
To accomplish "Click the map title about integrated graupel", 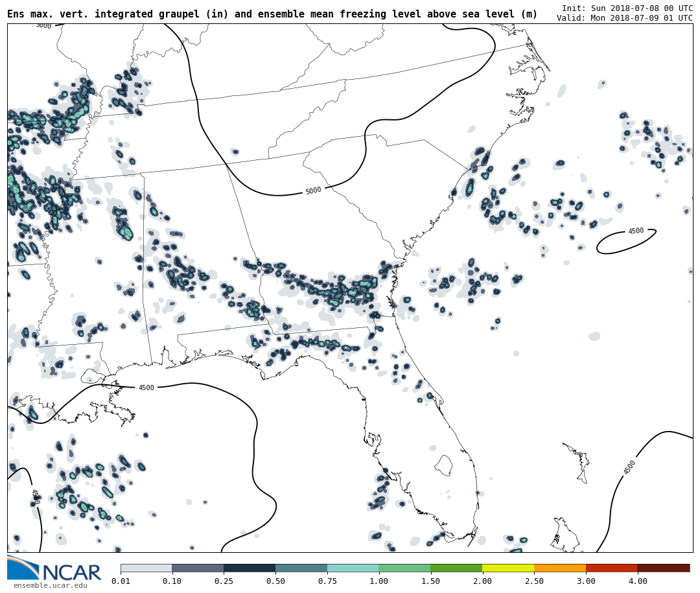I will 272,14.
